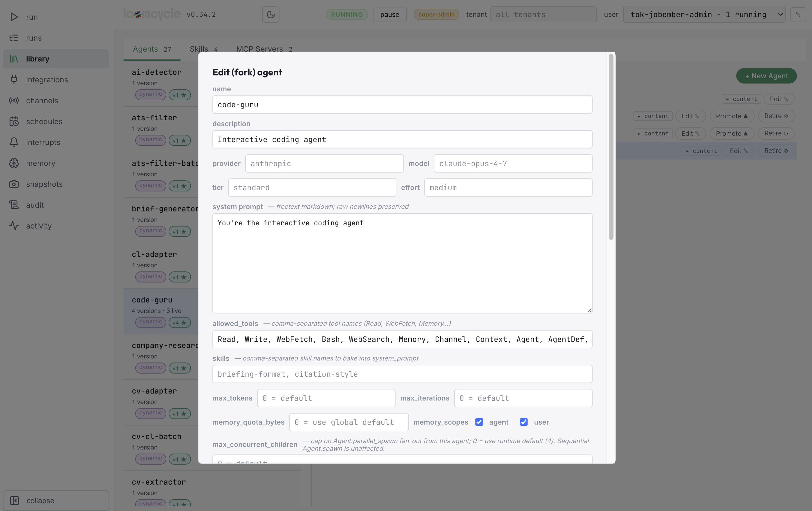
Task: Click the pencil icon beside user selector
Action: 798,15
